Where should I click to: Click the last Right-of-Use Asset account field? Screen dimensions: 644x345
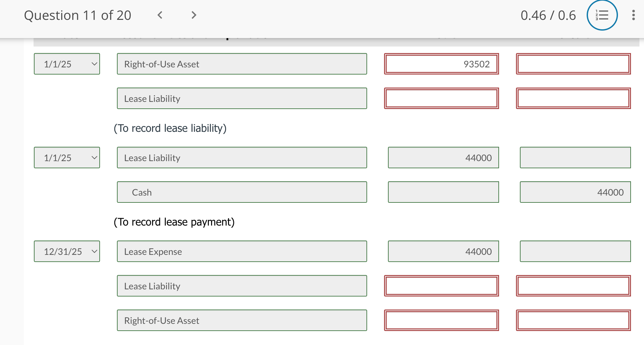point(242,320)
